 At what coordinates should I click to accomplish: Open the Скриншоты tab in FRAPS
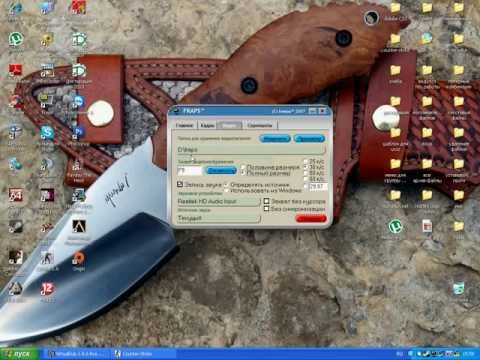pyautogui.click(x=260, y=125)
